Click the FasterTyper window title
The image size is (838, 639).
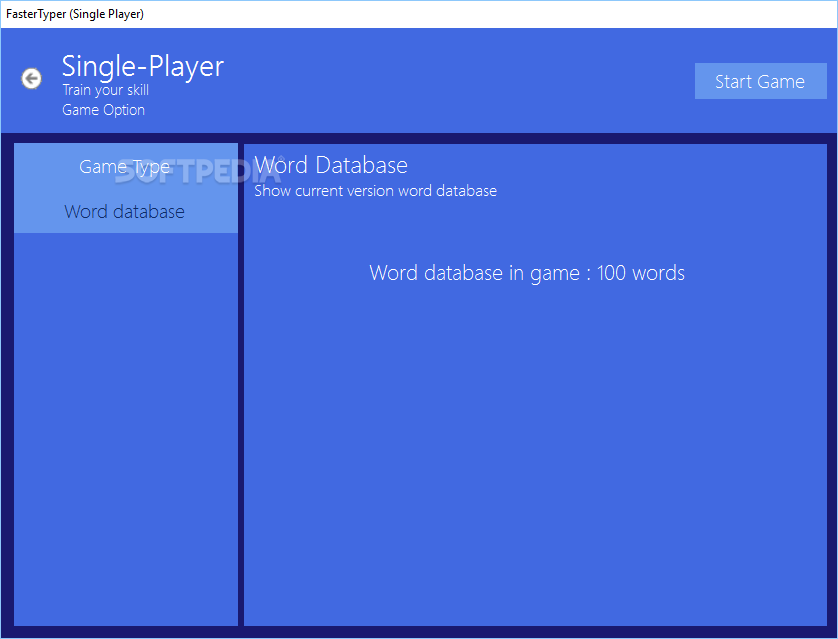click(x=75, y=14)
